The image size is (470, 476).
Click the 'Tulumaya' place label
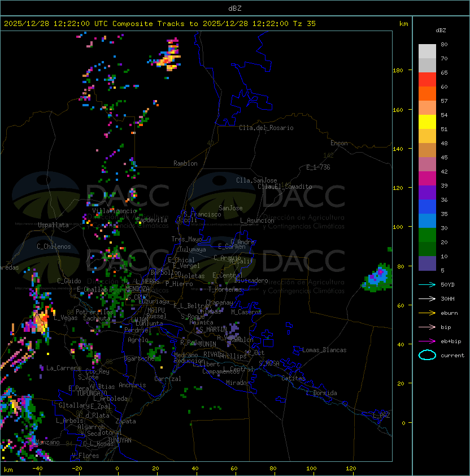(193, 249)
